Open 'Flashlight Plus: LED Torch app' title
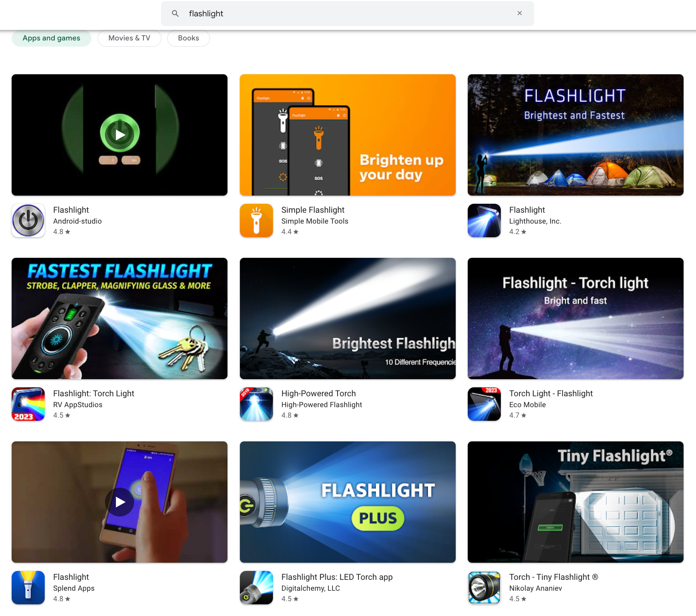This screenshot has height=616, width=696. 337,577
